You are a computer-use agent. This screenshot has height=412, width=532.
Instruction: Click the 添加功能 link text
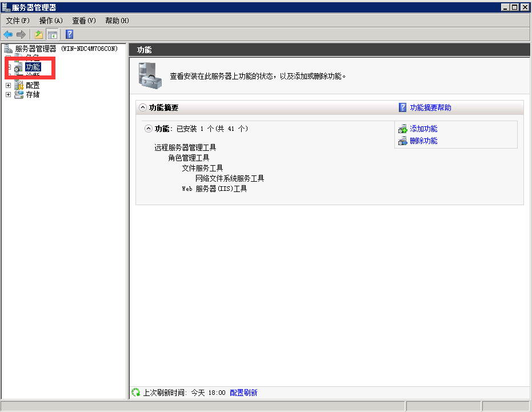coord(423,129)
